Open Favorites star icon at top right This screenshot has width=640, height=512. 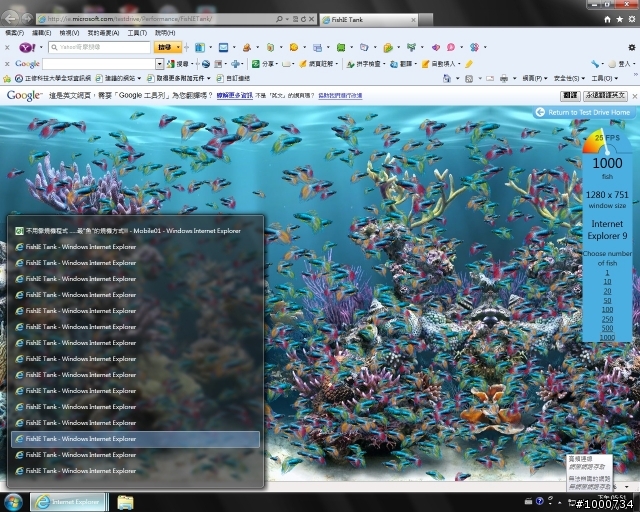(620, 19)
